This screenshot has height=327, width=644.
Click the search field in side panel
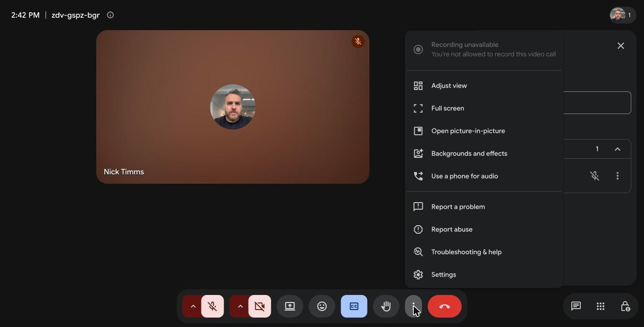click(x=597, y=103)
